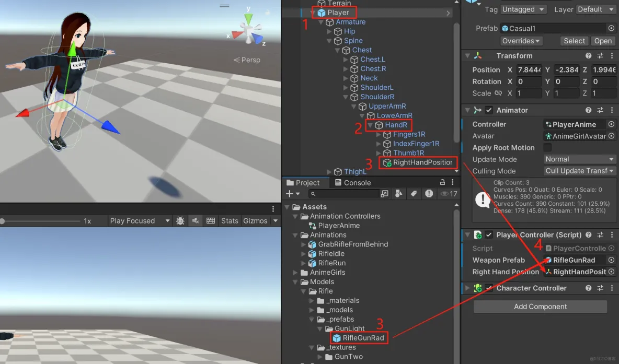Mute audio in the Game view toolbar
The width and height of the screenshot is (619, 364).
click(196, 220)
